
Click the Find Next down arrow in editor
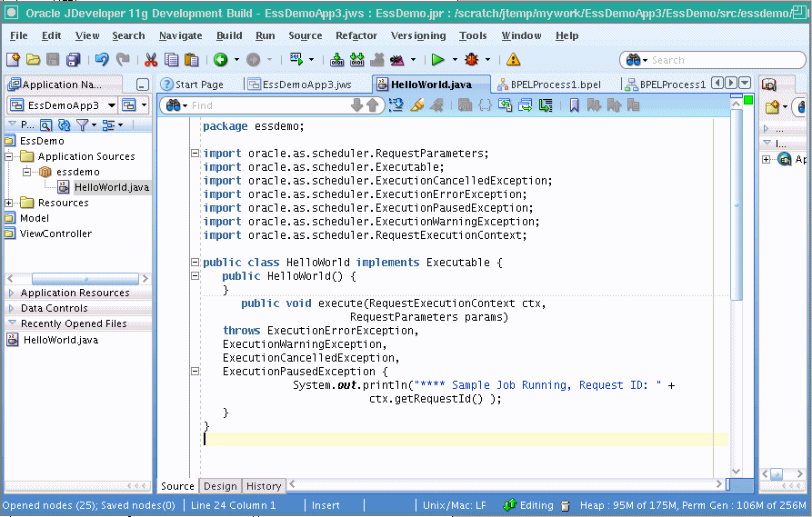coord(356,105)
